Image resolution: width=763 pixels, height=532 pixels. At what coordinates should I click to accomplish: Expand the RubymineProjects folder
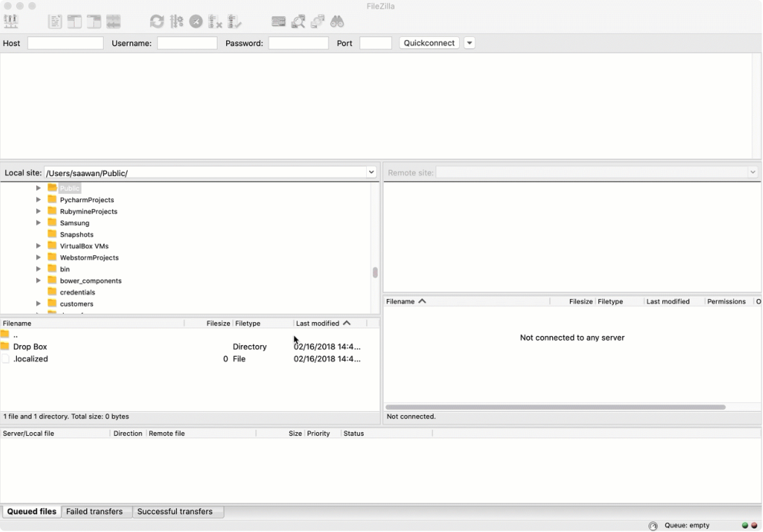tap(38, 211)
